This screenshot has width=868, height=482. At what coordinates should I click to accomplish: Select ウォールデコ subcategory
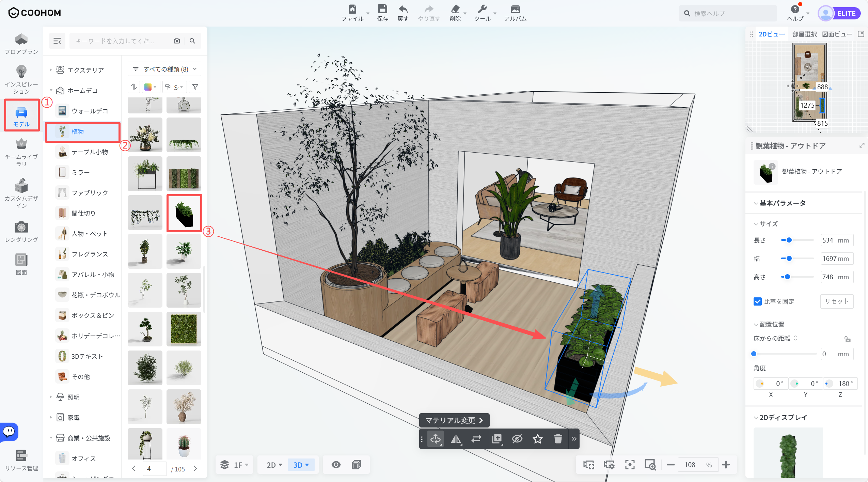point(82,111)
